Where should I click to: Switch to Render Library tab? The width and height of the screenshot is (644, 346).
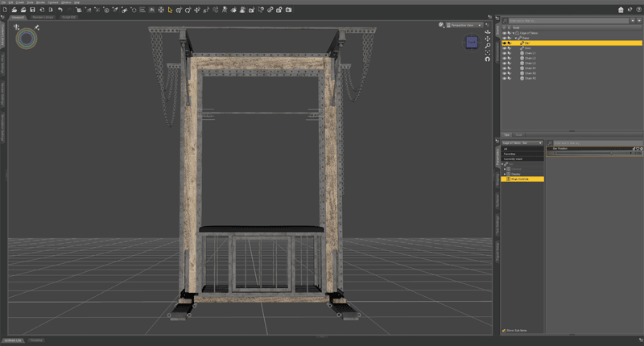click(x=43, y=17)
